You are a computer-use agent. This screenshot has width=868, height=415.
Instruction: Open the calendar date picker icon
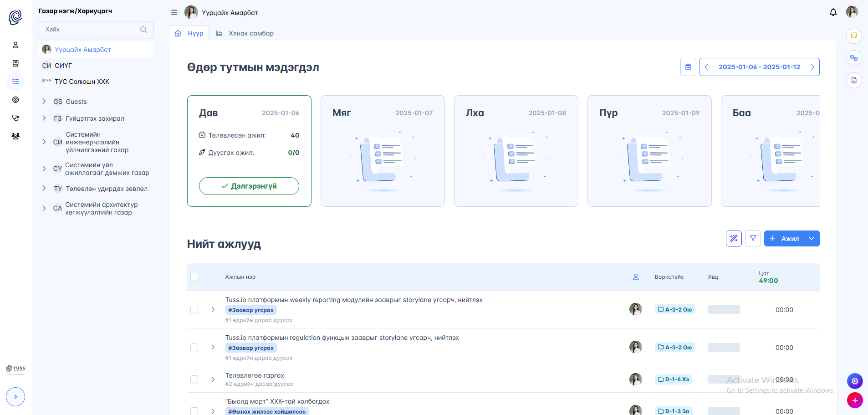pos(688,67)
